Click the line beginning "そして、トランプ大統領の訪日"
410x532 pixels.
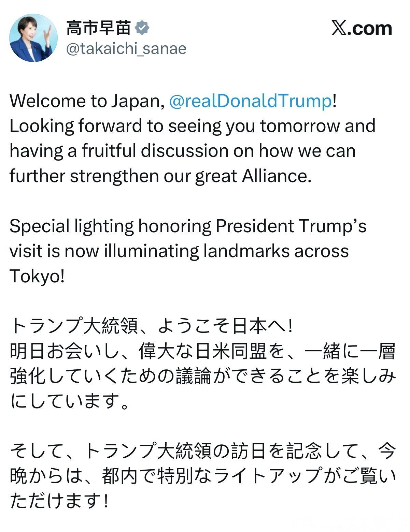[x=203, y=451]
